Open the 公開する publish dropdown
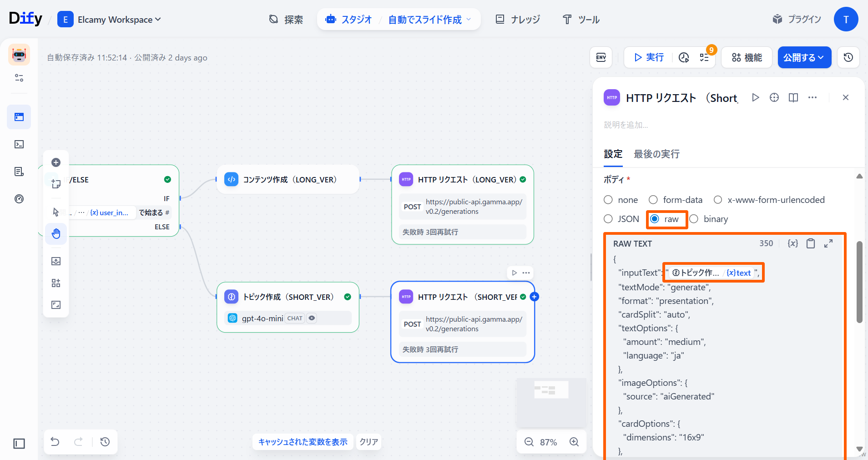This screenshot has height=460, width=868. [x=804, y=57]
